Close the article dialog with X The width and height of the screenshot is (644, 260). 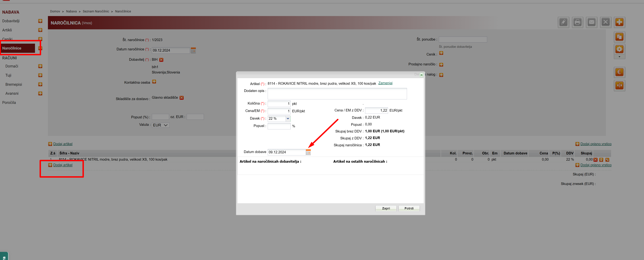point(421,75)
